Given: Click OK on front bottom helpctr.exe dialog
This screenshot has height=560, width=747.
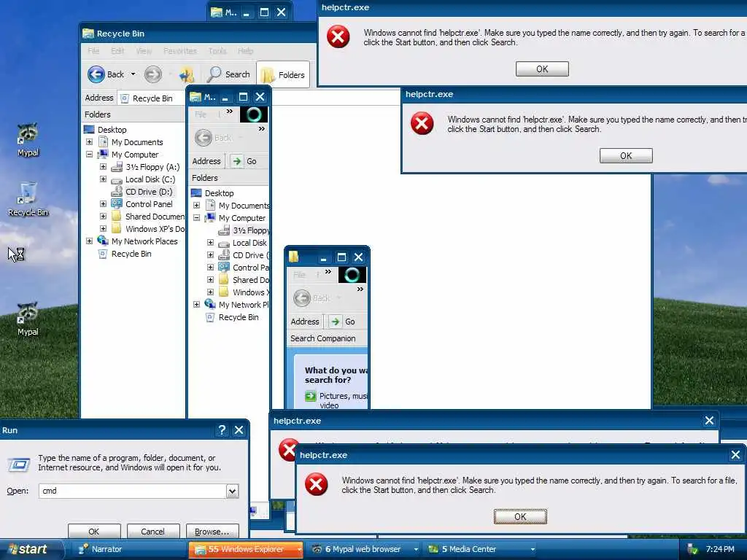Looking at the screenshot, I should (x=520, y=517).
